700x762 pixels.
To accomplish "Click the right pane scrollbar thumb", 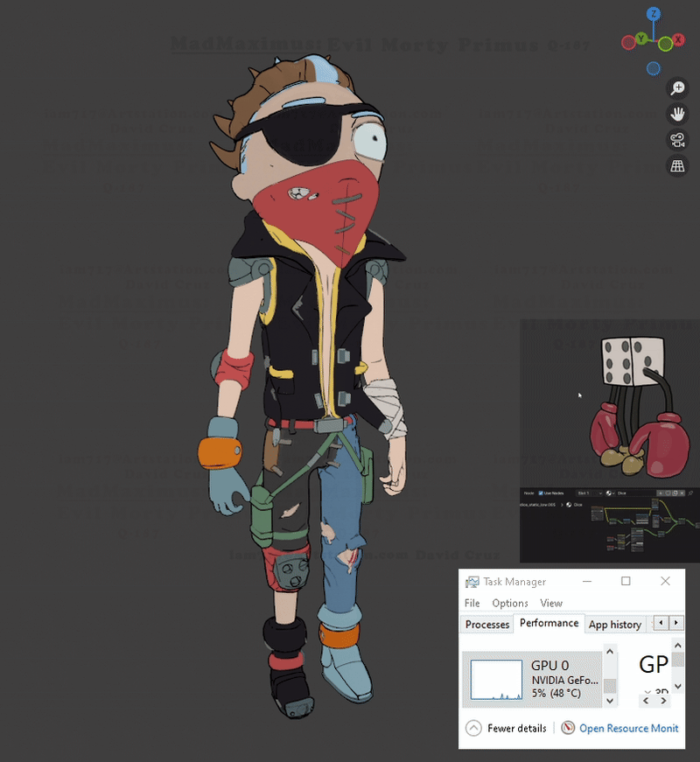I will 678,660.
